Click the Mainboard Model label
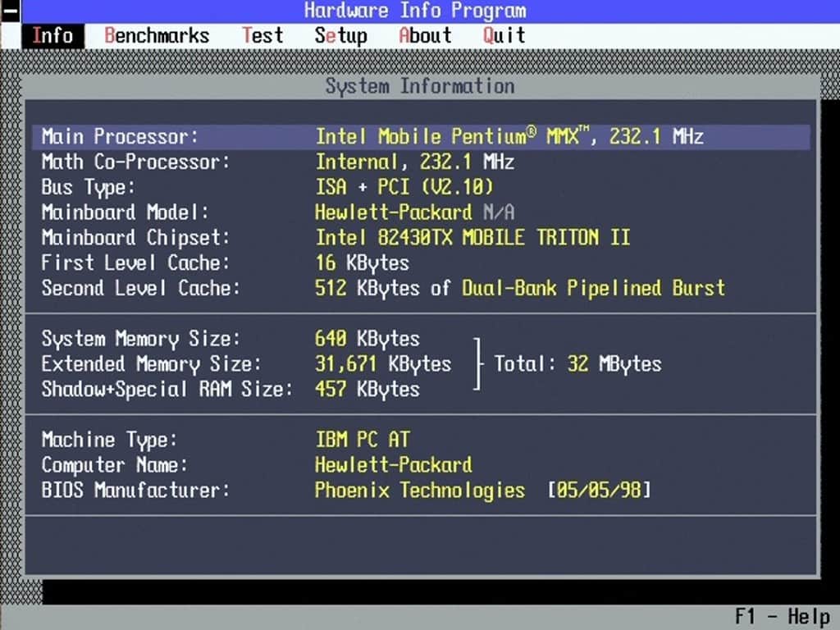Viewport: 840px width, 630px height. [125, 212]
